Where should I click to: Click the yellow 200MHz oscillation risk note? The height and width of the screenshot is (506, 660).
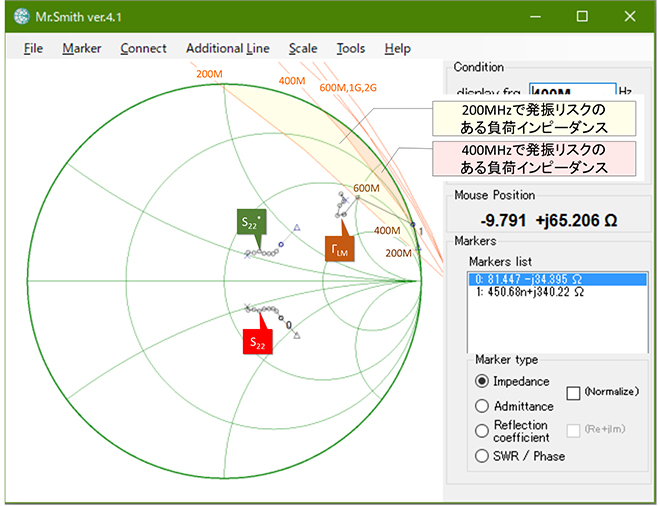point(534,118)
